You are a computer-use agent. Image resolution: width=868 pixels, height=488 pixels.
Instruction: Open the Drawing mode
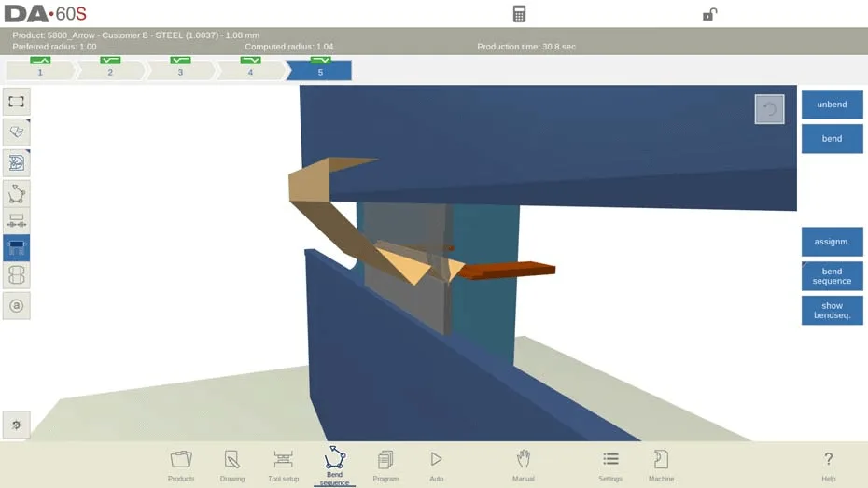click(x=232, y=466)
